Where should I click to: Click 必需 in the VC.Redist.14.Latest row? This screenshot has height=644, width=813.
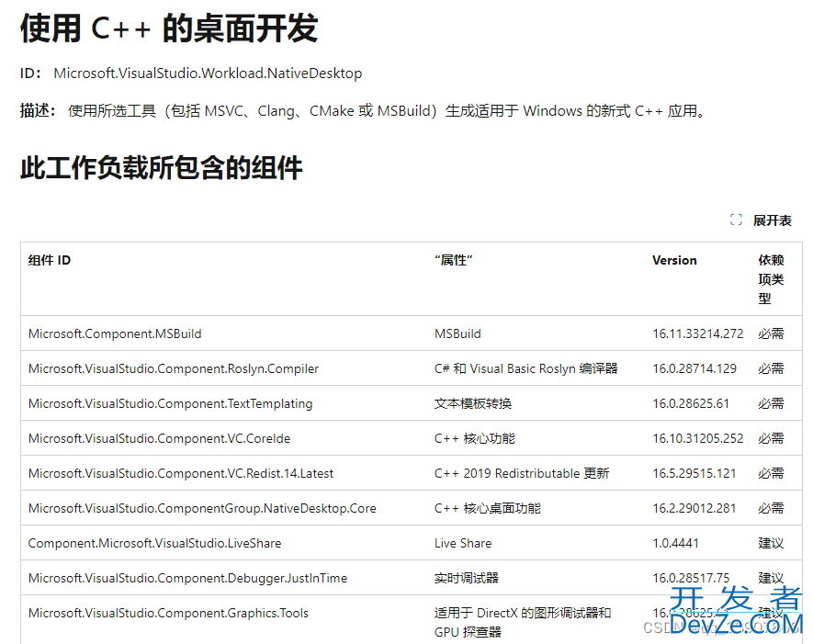coord(771,473)
